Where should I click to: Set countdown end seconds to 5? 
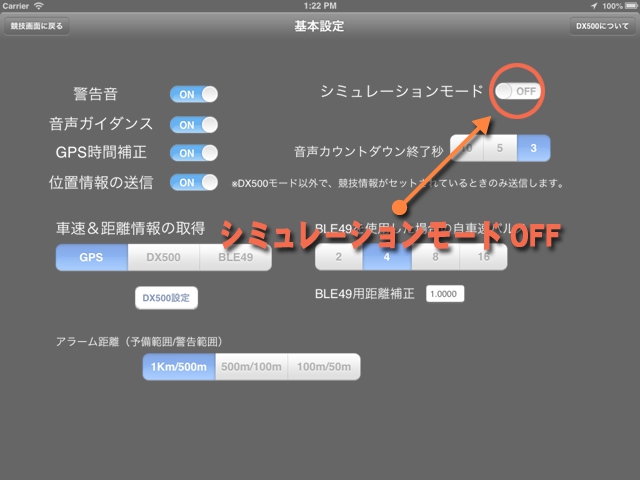[501, 148]
